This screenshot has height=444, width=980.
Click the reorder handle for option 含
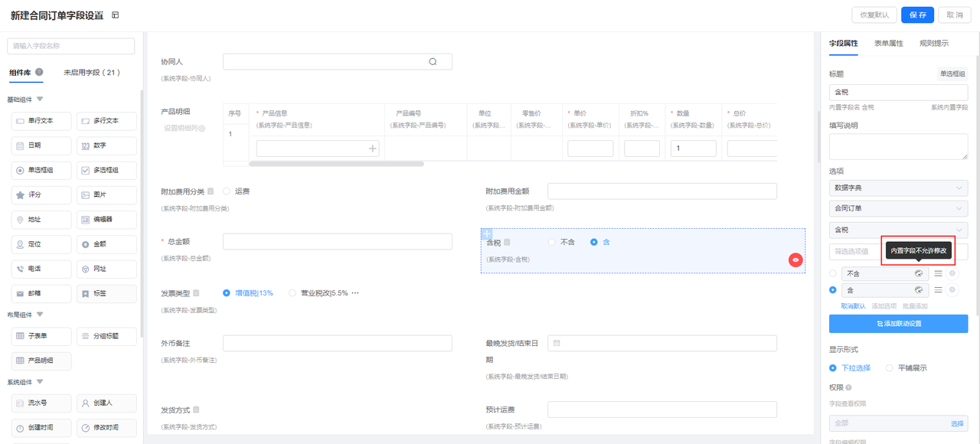938,290
